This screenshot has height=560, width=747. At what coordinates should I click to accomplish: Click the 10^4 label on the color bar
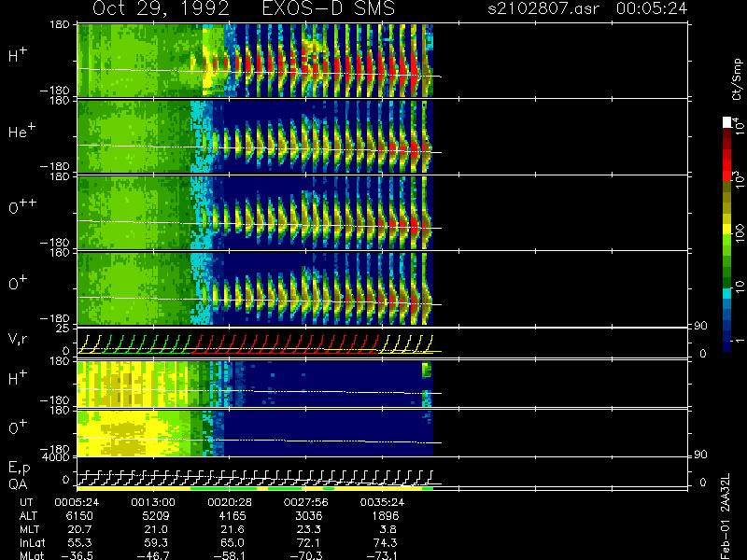(739, 125)
